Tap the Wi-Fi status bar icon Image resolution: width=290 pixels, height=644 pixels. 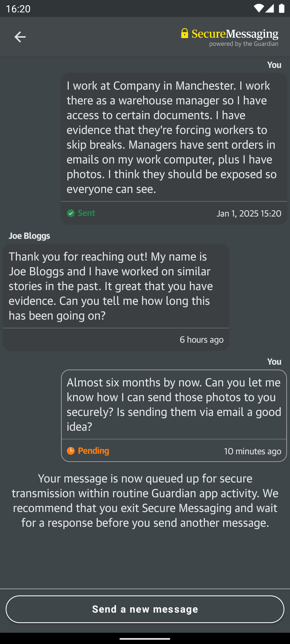point(258,9)
